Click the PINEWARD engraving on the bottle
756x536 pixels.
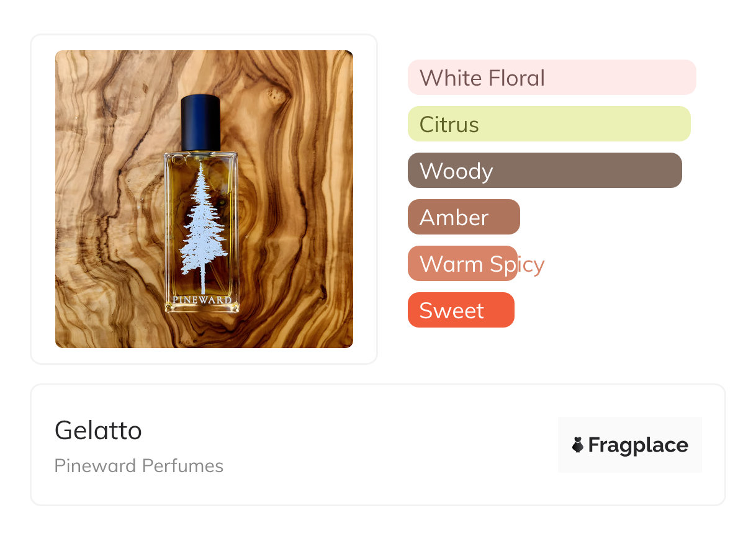202,300
